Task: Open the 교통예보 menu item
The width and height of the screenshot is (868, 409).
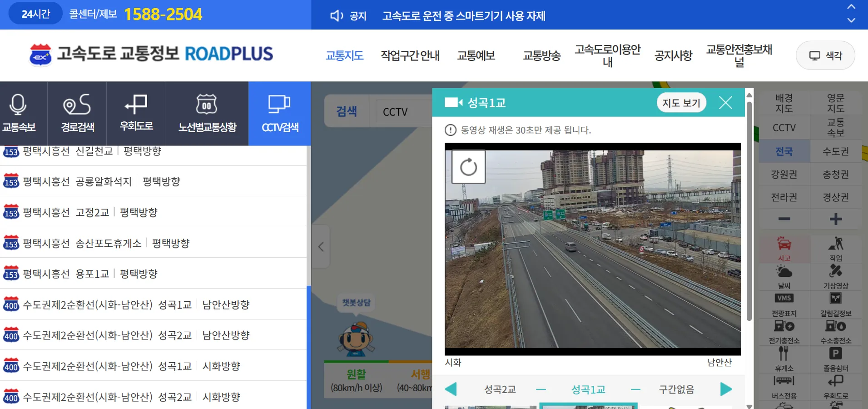Action: point(476,55)
